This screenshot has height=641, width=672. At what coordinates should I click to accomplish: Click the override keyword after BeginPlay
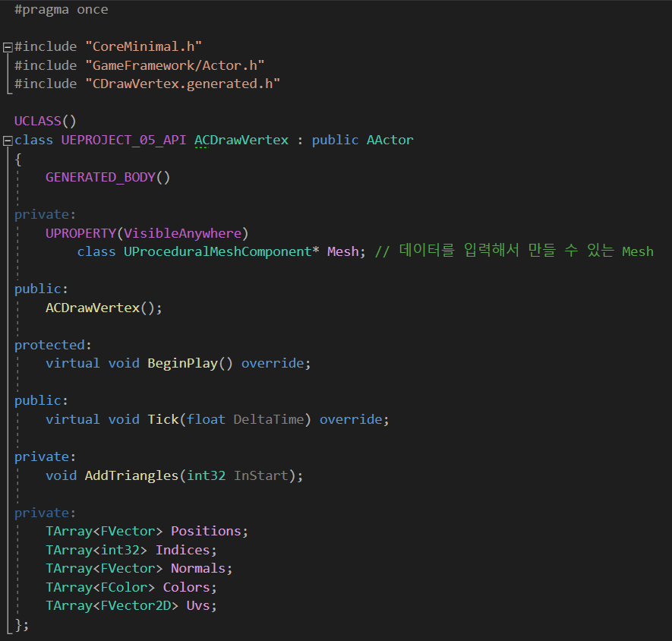pos(273,364)
